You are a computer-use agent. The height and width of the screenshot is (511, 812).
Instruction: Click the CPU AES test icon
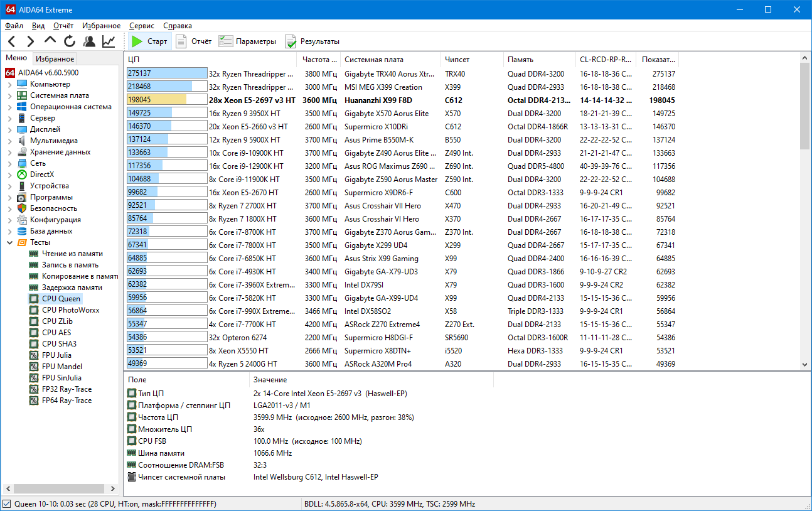34,333
